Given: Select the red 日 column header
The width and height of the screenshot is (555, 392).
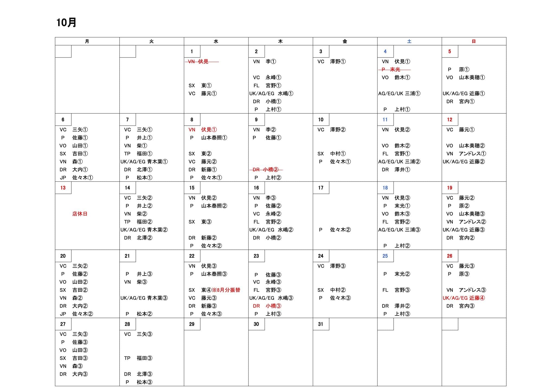Looking at the screenshot, I should [x=474, y=41].
